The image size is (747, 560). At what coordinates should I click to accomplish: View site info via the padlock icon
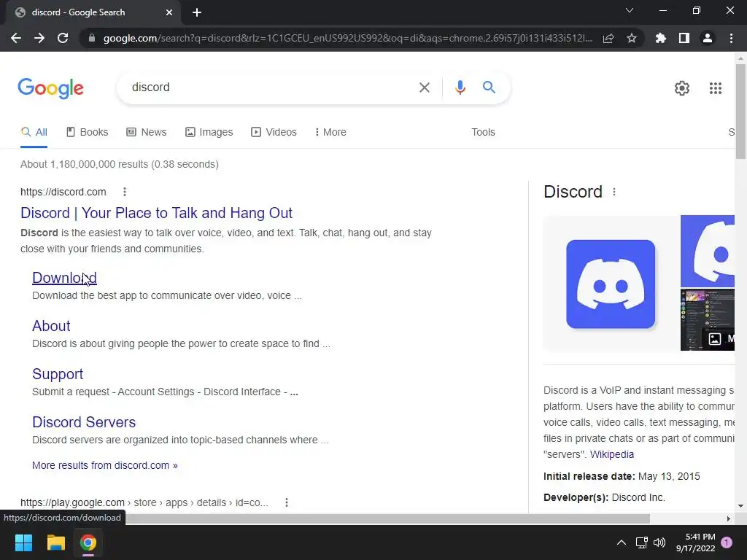(x=92, y=38)
